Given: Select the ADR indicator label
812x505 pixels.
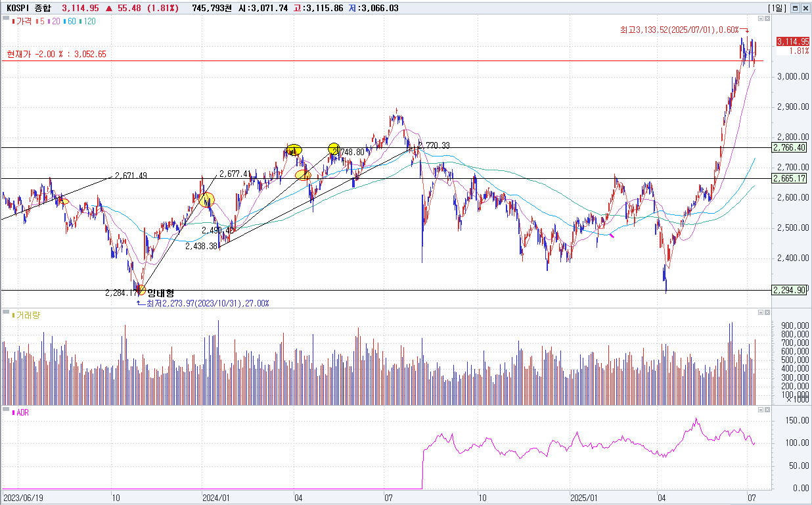Looking at the screenshot, I should (x=20, y=412).
